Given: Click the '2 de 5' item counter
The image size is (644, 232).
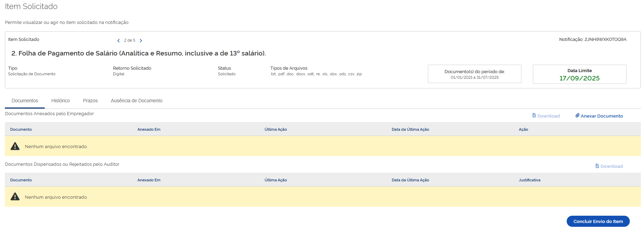Looking at the screenshot, I should click(130, 41).
